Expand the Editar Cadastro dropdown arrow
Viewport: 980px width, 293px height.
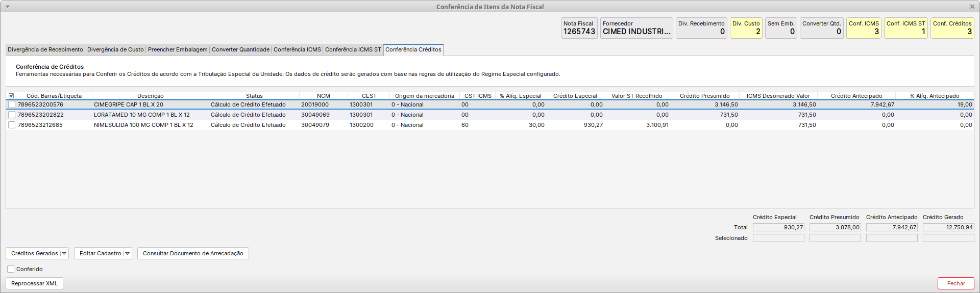click(127, 253)
